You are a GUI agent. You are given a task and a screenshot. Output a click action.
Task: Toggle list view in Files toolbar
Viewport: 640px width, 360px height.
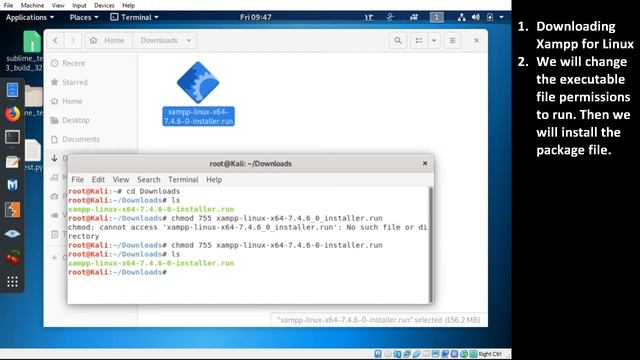click(419, 40)
